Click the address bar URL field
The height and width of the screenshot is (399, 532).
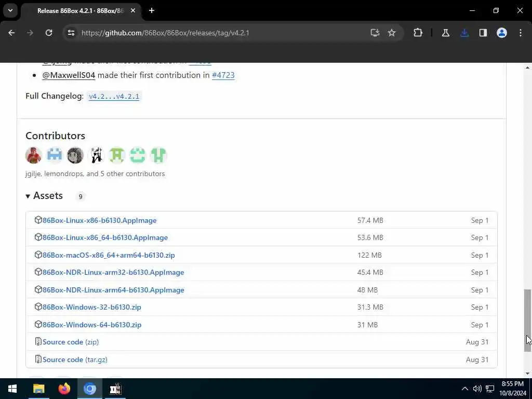217,33
